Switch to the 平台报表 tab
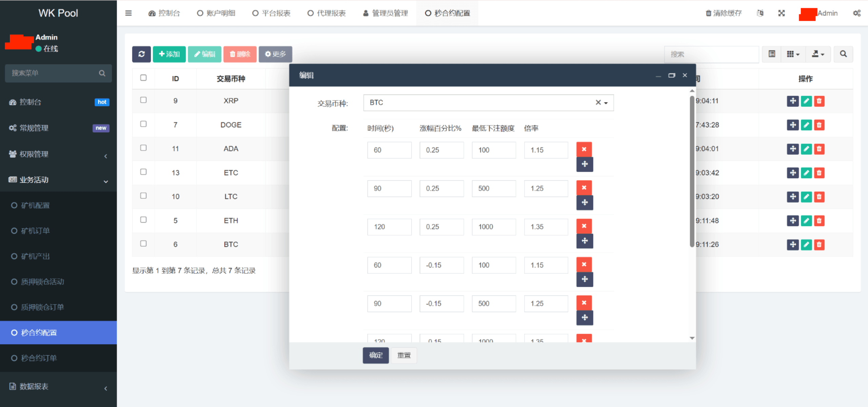Viewport: 868px width, 407px height. tap(272, 13)
